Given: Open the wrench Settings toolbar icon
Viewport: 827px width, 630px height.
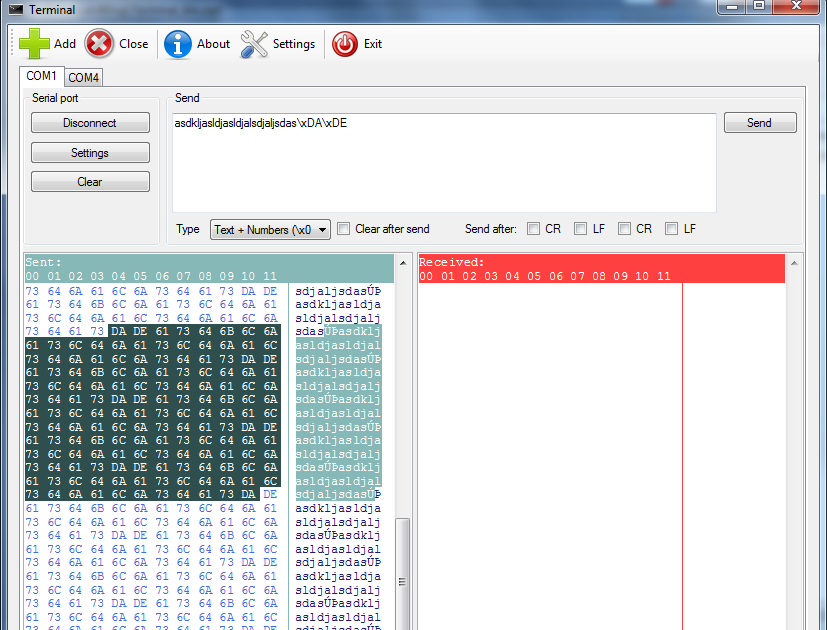Looking at the screenshot, I should [x=254, y=44].
